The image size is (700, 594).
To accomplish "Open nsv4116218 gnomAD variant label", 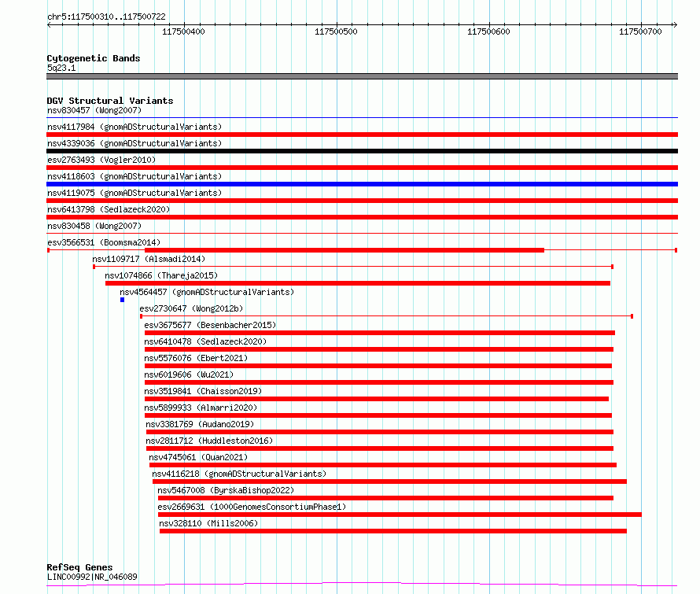I will click(239, 474).
